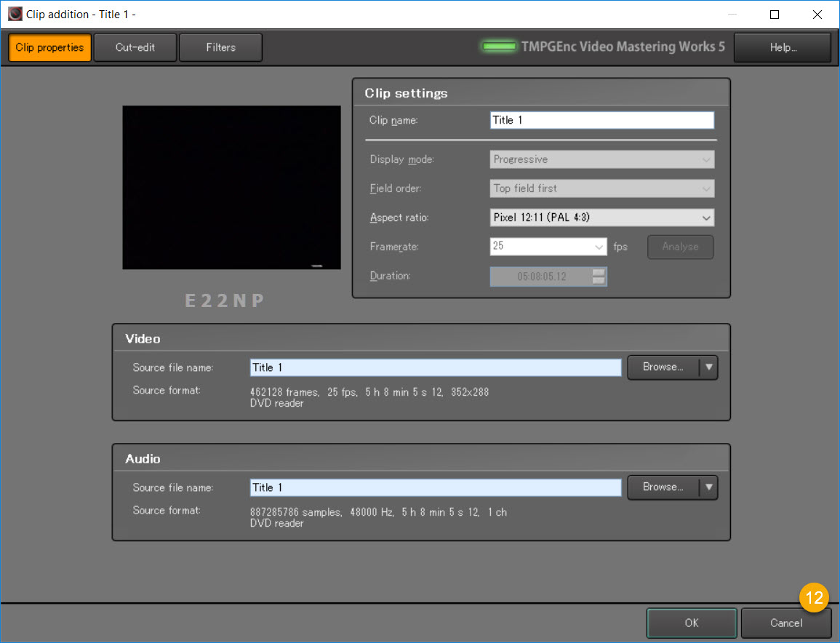Screen dimensions: 840x643
Task: Click the "E 2 2 N P" label under the preview
Action: pyautogui.click(x=225, y=300)
